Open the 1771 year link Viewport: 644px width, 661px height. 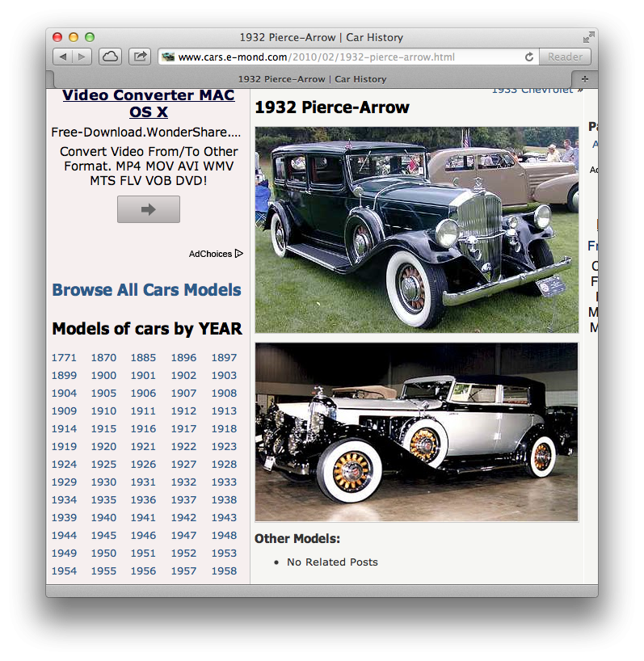pos(64,357)
